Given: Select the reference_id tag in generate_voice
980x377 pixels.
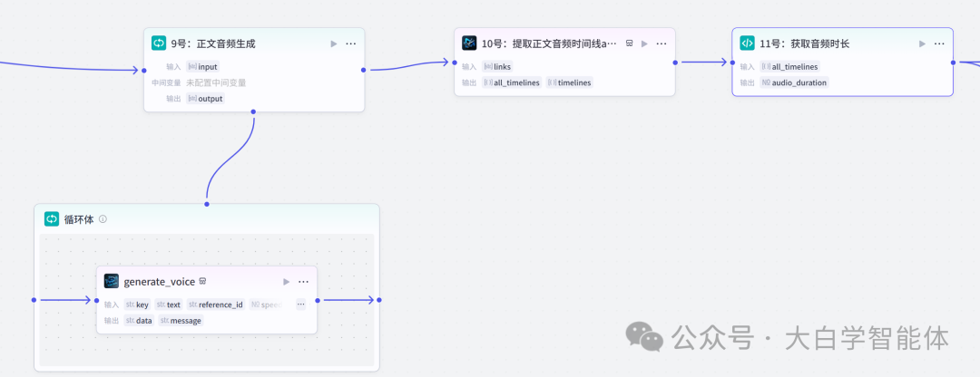Looking at the screenshot, I should [x=216, y=304].
